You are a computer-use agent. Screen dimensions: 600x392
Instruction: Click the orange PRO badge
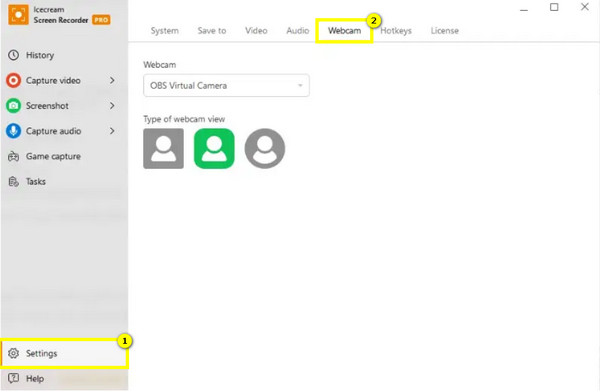[101, 20]
